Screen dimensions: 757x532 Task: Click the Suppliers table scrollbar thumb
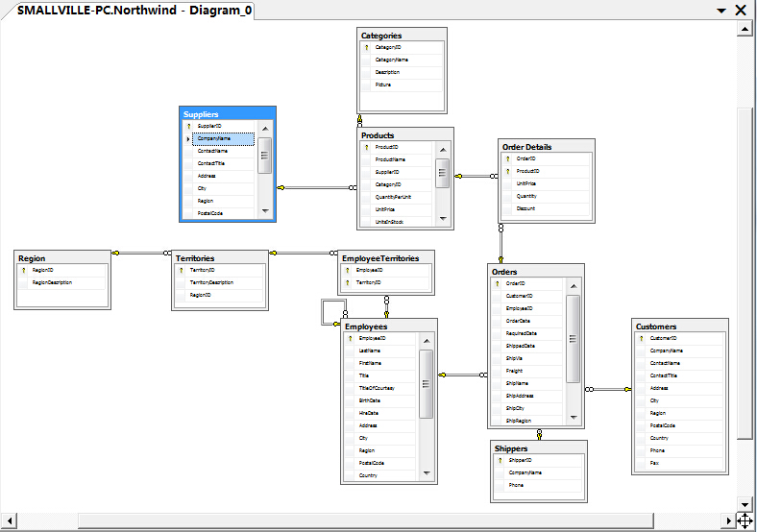(x=264, y=156)
